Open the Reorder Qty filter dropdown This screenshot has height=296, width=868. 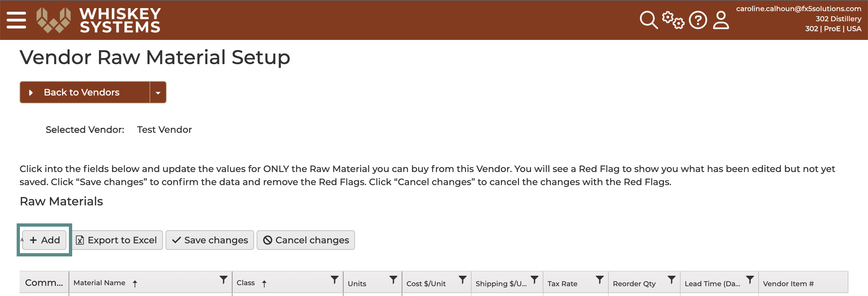pyautogui.click(x=671, y=279)
